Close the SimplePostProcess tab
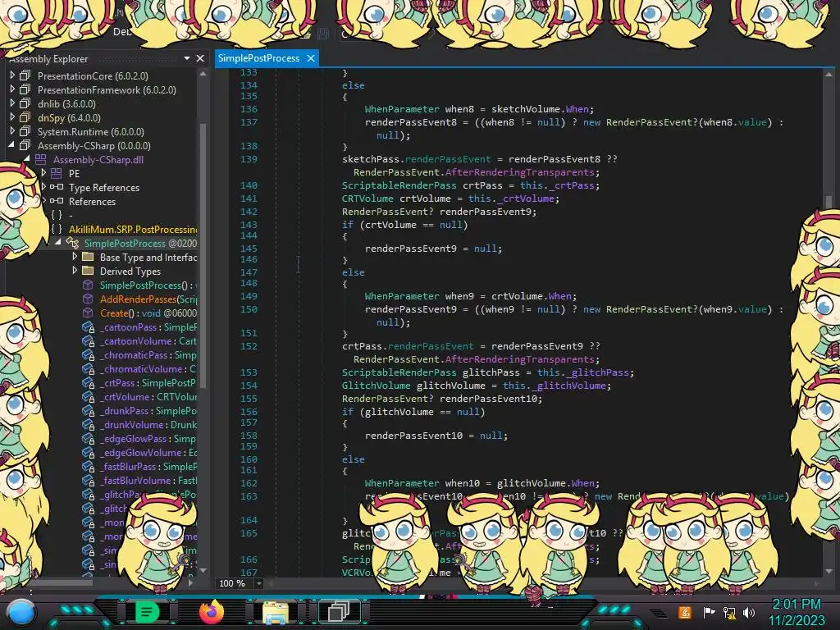Screen dimensions: 840x630 click(x=311, y=58)
